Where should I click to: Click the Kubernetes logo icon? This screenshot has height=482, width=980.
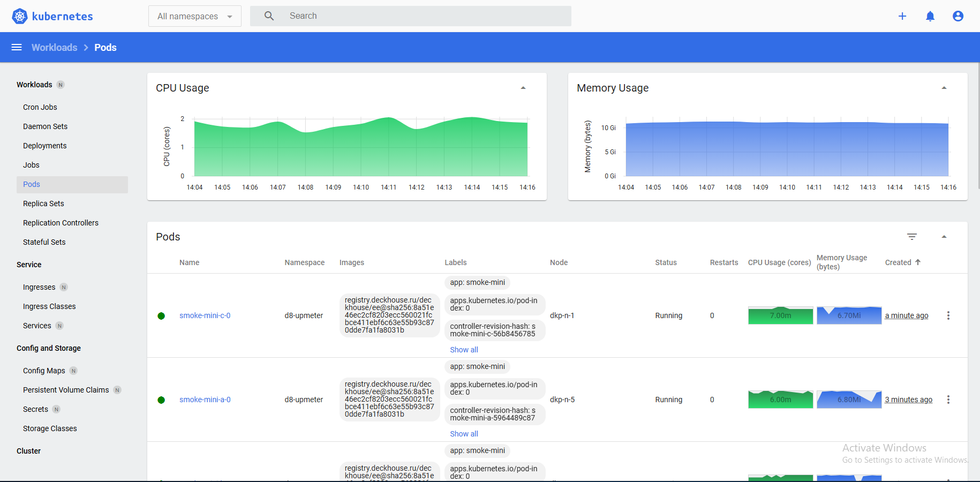point(20,16)
